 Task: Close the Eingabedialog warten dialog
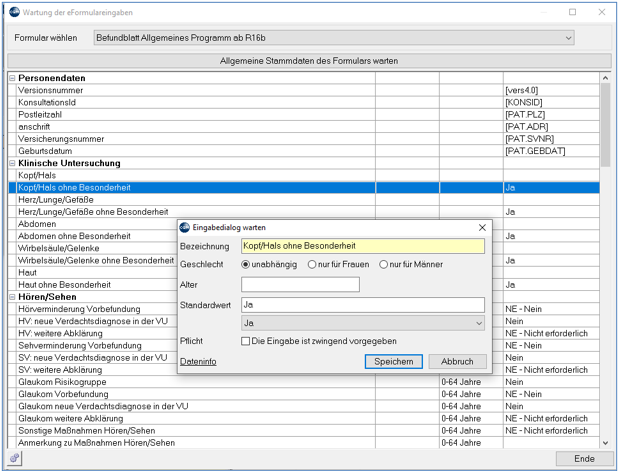482,227
